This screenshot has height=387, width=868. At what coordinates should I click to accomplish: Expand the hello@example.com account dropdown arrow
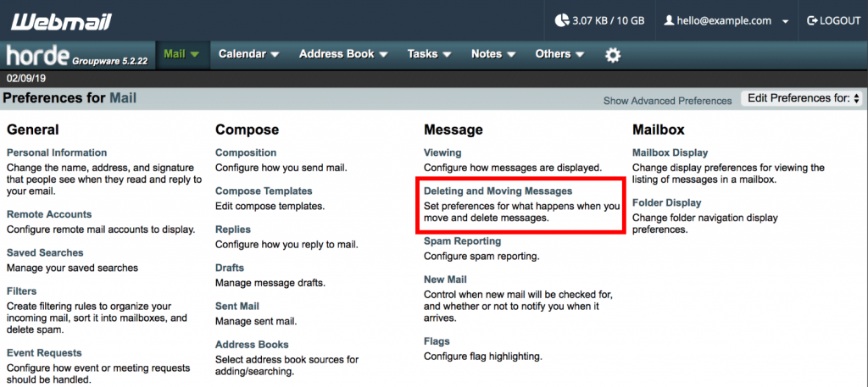pos(785,21)
